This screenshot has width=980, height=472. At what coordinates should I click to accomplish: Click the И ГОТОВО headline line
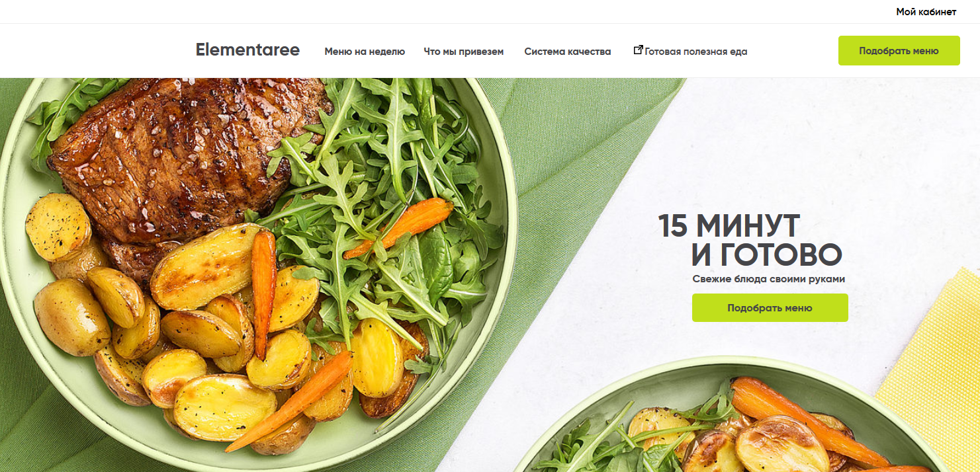(766, 255)
